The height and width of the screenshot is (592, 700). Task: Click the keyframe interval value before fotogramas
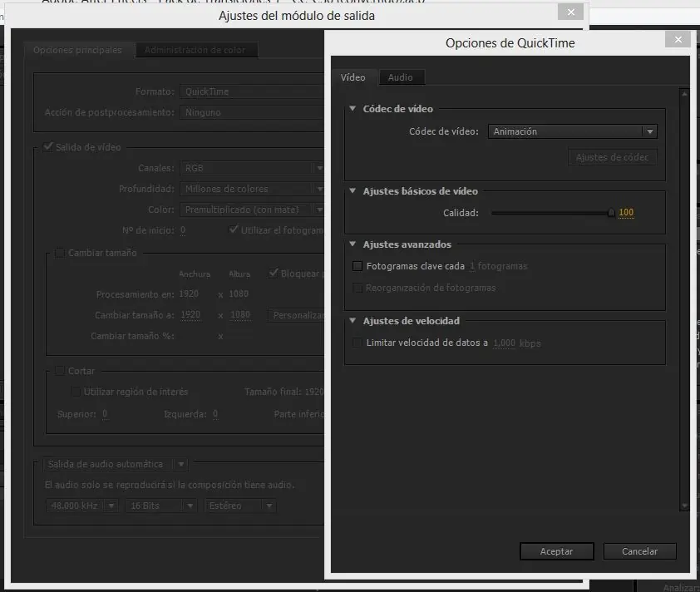click(472, 266)
